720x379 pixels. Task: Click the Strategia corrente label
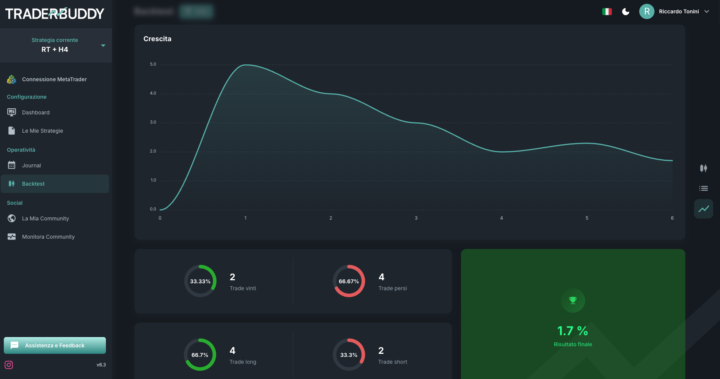(x=55, y=40)
